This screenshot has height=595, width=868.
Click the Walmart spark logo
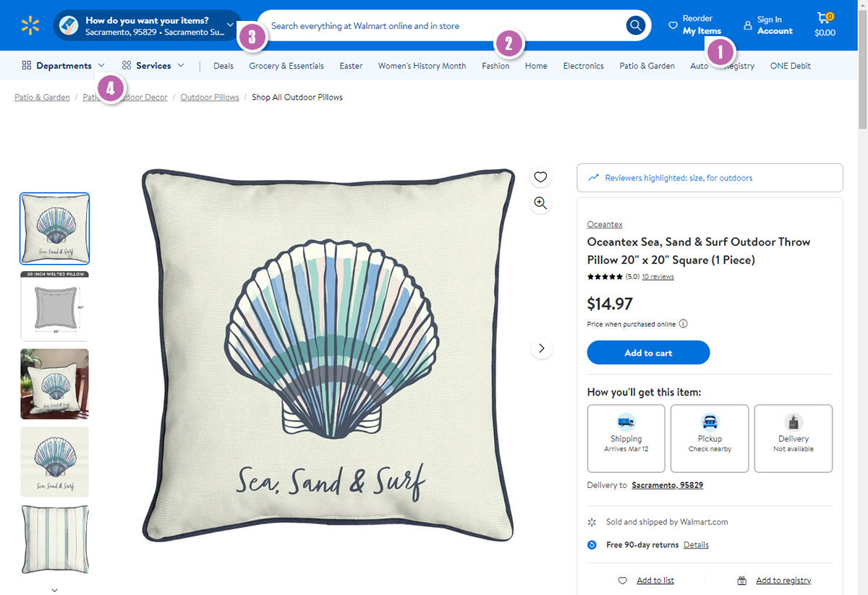click(30, 26)
